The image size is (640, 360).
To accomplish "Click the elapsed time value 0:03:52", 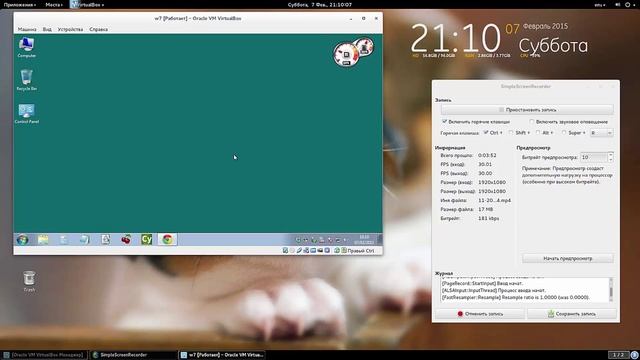I will point(487,156).
